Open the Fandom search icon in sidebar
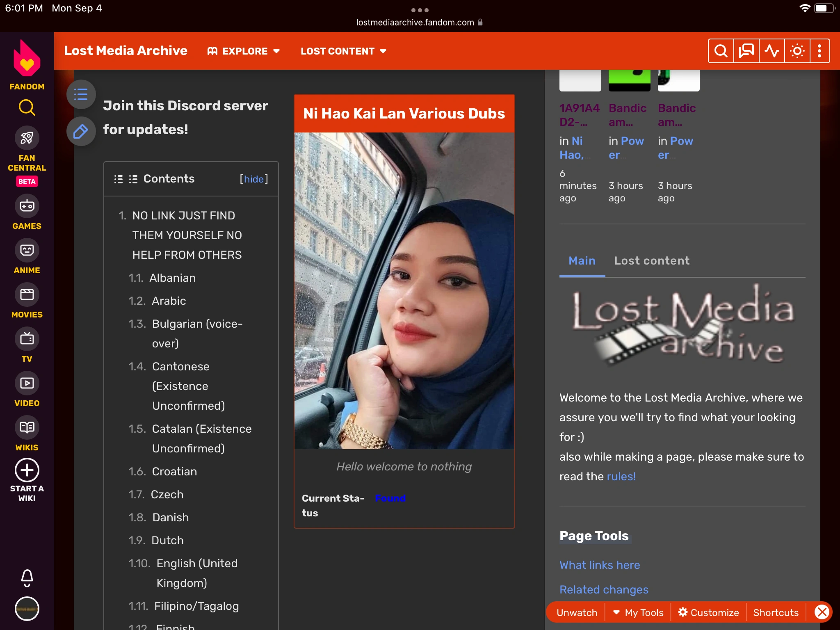Image resolution: width=840 pixels, height=630 pixels. 27,107
